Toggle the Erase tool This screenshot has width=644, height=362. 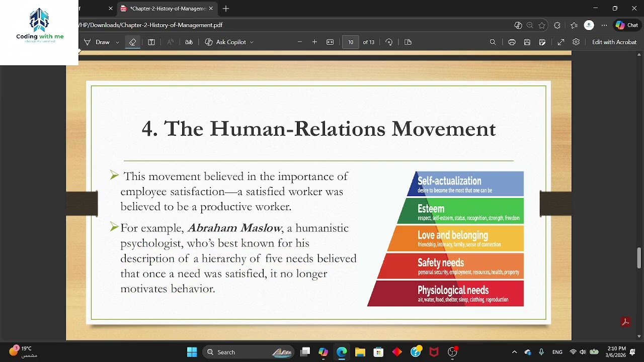coord(132,42)
